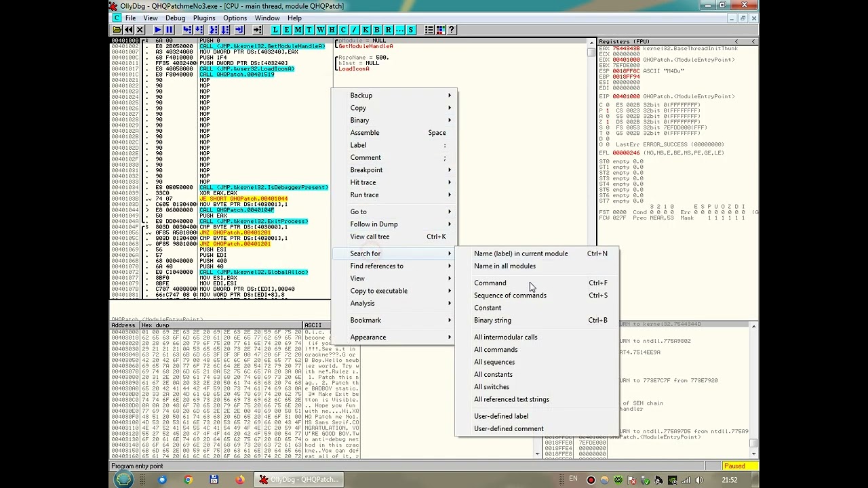Click Execute till return toolbar icon
868x488 pixels.
[x=239, y=30]
